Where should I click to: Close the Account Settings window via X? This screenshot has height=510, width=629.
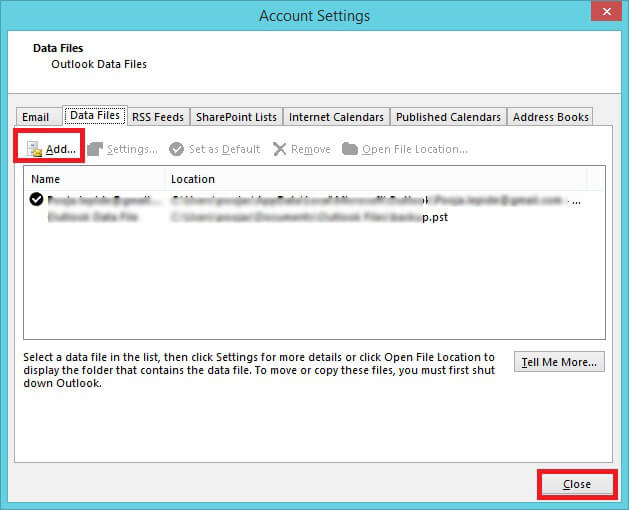click(x=607, y=12)
